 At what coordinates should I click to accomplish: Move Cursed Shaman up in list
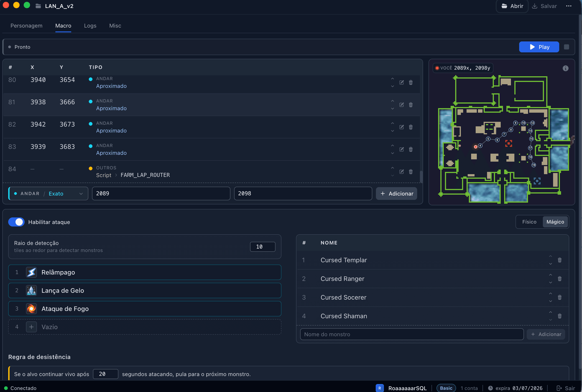click(551, 312)
